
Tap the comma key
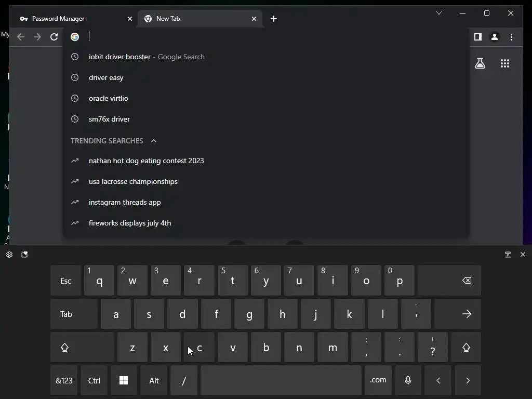coord(366,348)
